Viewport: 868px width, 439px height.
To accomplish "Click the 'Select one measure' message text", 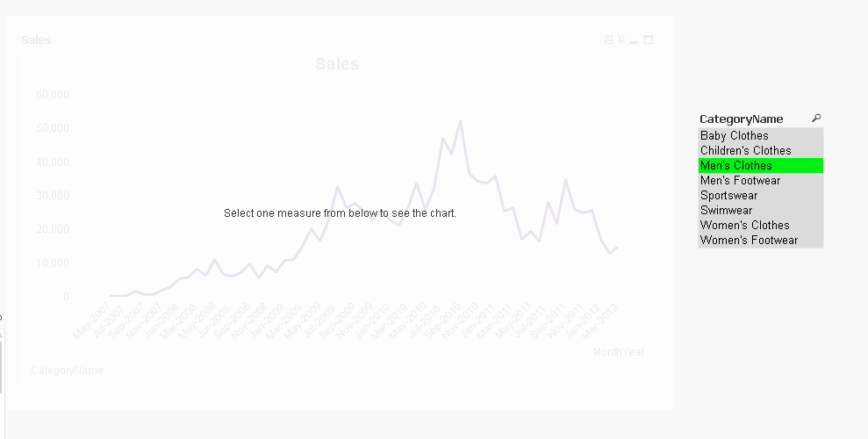I will pyautogui.click(x=340, y=213).
